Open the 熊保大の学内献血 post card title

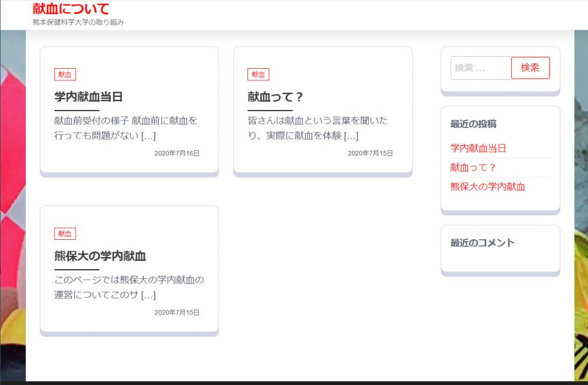100,256
